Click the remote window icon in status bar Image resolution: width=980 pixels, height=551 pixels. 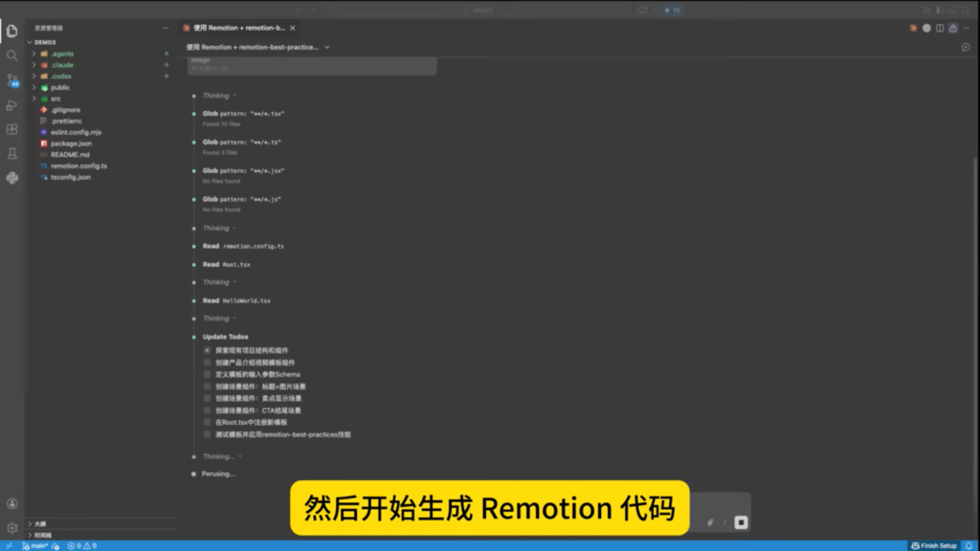point(9,546)
